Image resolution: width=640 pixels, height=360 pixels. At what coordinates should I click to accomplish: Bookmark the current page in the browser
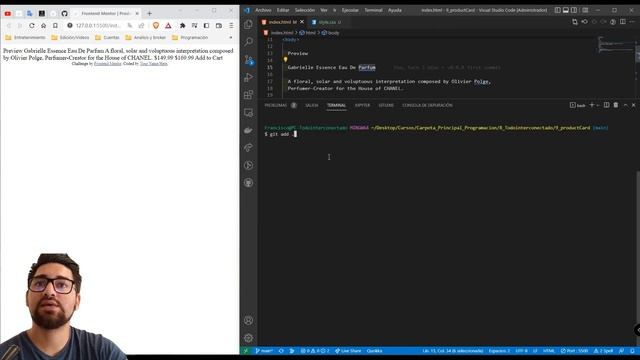click(55, 25)
